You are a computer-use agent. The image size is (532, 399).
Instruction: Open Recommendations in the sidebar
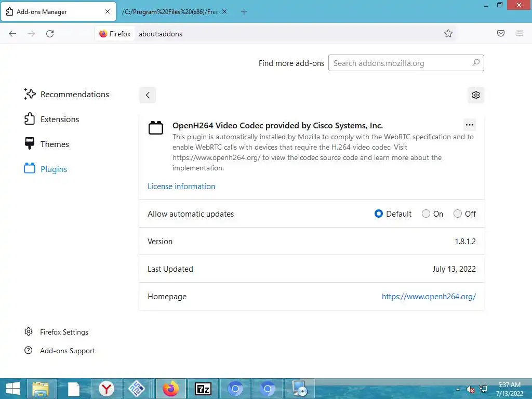pyautogui.click(x=66, y=95)
